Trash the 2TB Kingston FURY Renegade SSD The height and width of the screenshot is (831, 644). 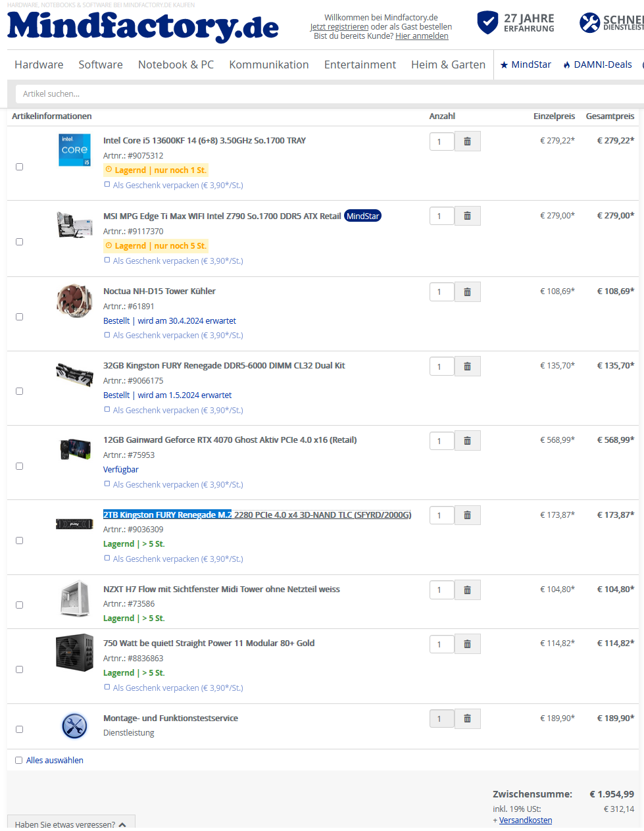pos(467,515)
